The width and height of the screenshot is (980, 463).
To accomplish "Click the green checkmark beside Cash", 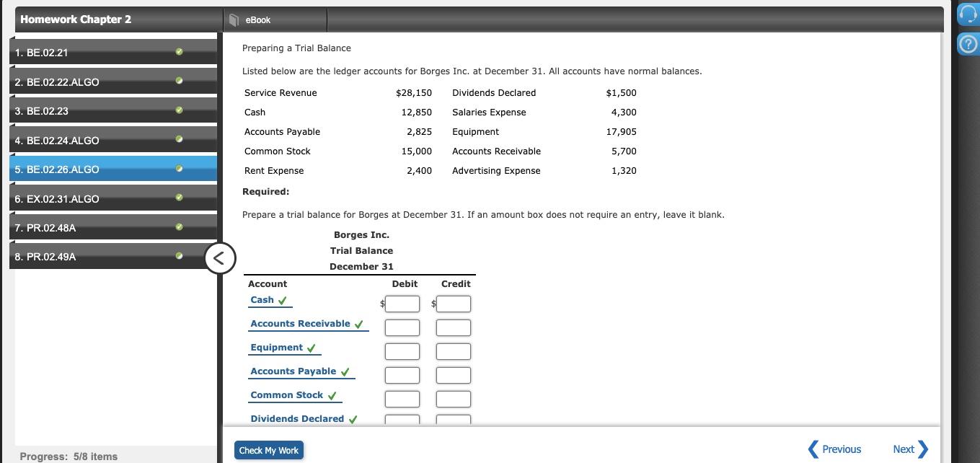I will [282, 299].
